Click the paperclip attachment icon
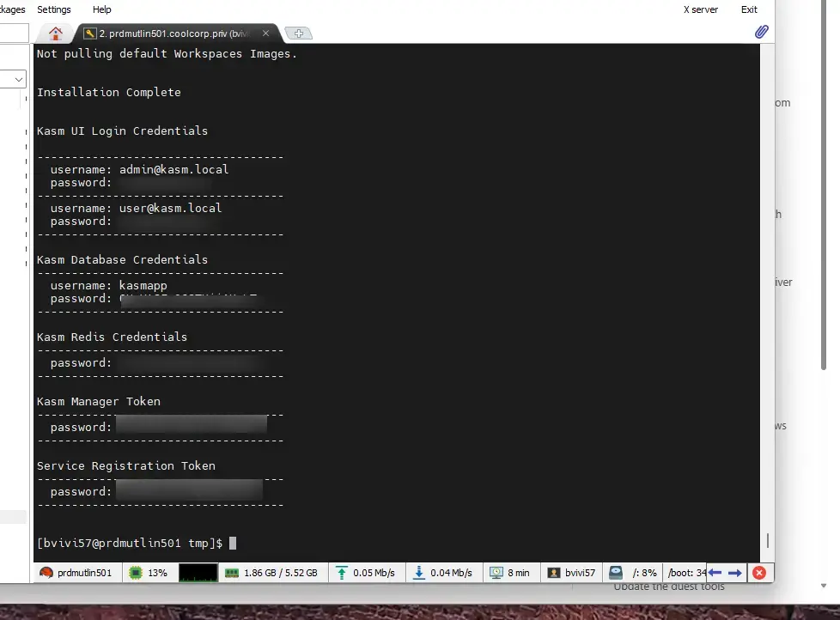The width and height of the screenshot is (840, 620). [761, 33]
